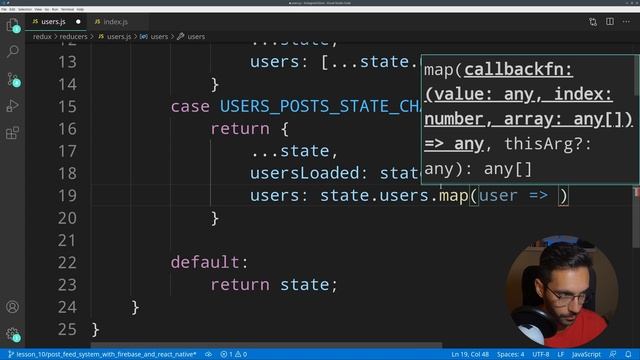Click the feedback icon in status bar
Screen dimensions: 640x360
(x=613, y=354)
